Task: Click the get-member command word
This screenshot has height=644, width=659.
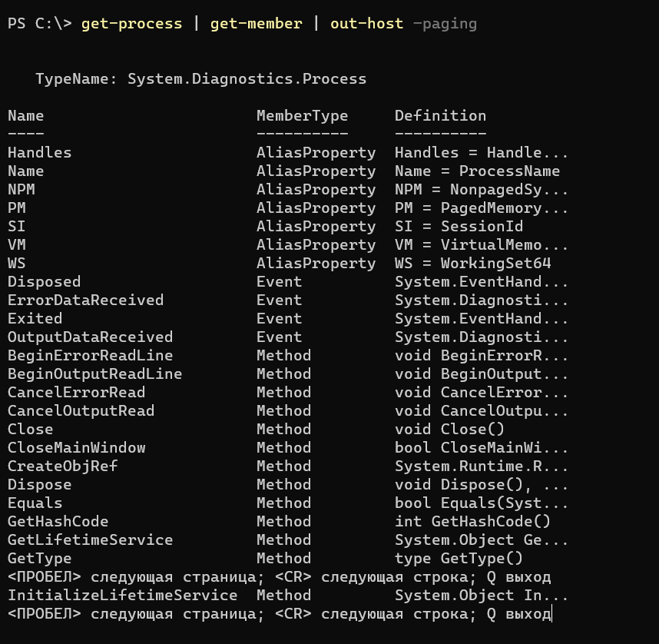Action: click(x=256, y=24)
